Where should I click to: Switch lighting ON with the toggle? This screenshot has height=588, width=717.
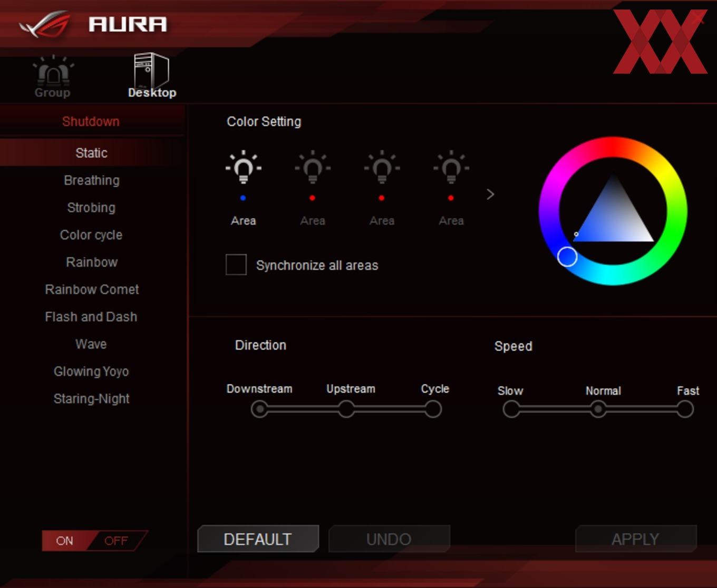[x=65, y=541]
